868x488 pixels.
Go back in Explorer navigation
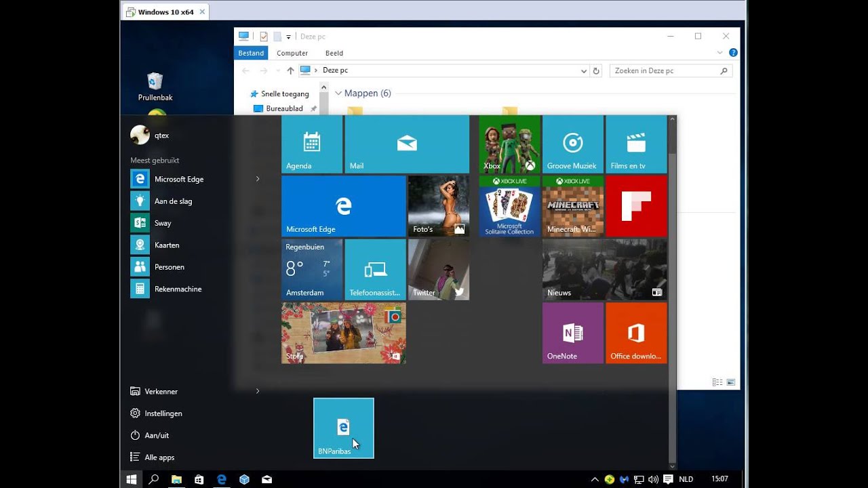pos(245,70)
